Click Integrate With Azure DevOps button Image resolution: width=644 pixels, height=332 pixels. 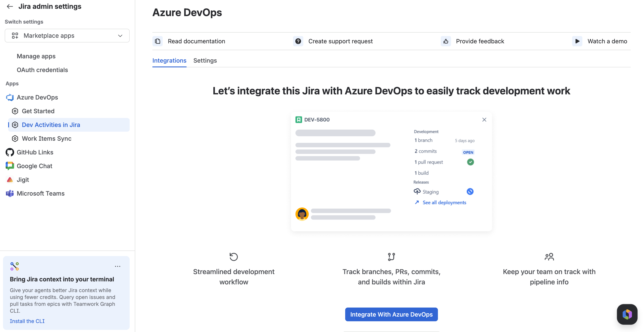tap(391, 314)
